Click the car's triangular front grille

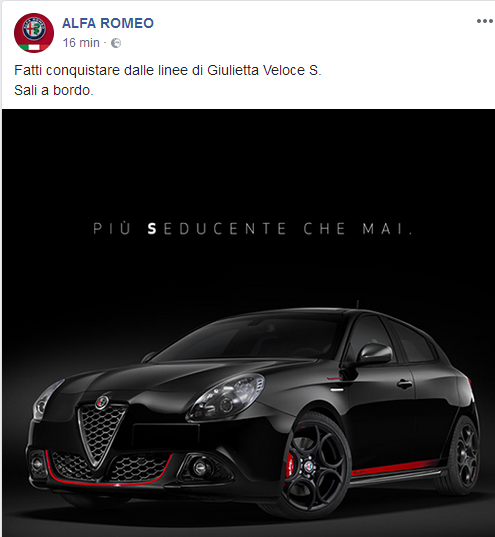point(101,435)
